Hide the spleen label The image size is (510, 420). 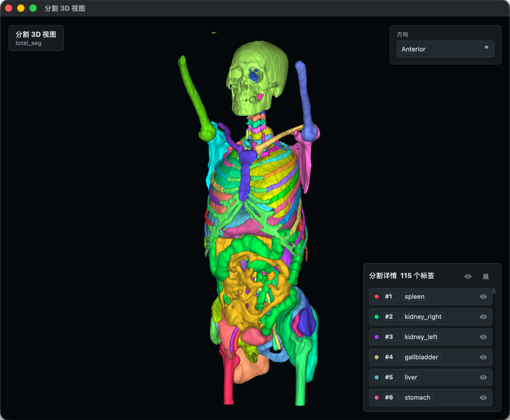tap(483, 297)
